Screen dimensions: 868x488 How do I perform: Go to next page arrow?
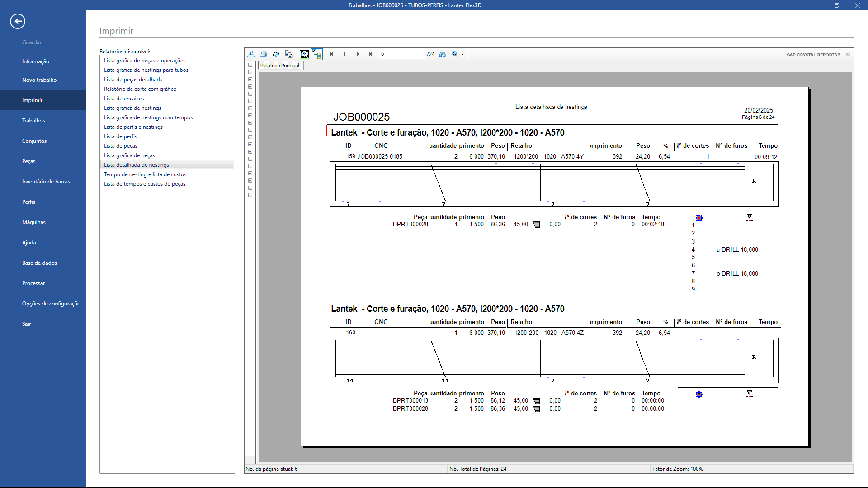tap(358, 54)
